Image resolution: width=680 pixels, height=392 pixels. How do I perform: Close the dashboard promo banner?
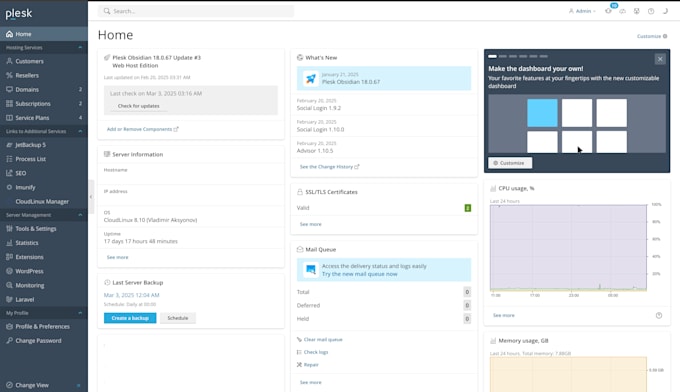tap(660, 59)
